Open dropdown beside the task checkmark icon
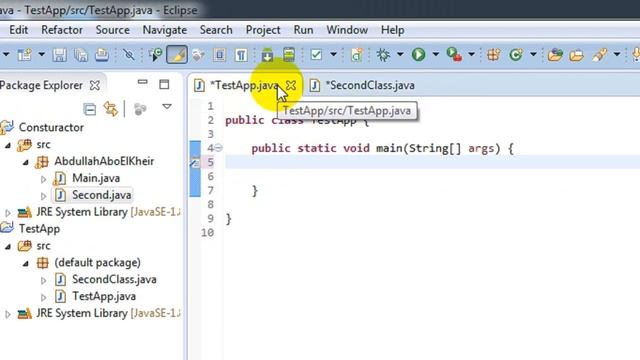The image size is (640, 360). [x=333, y=54]
